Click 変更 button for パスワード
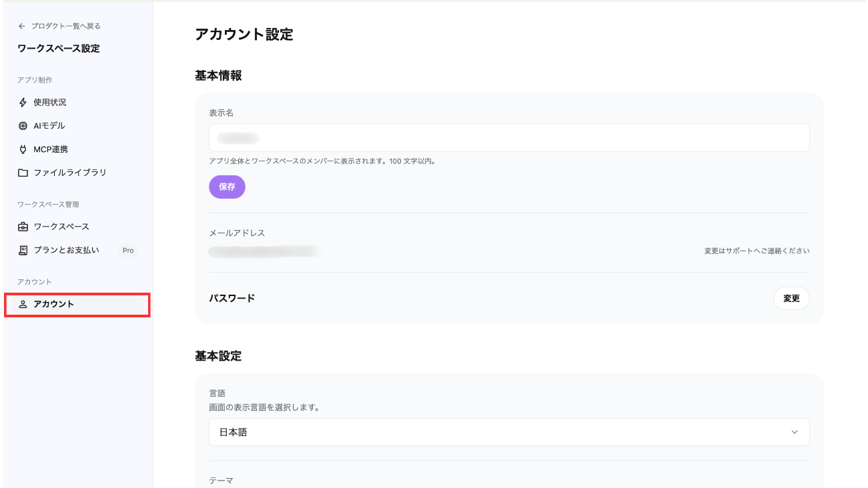 tap(791, 299)
